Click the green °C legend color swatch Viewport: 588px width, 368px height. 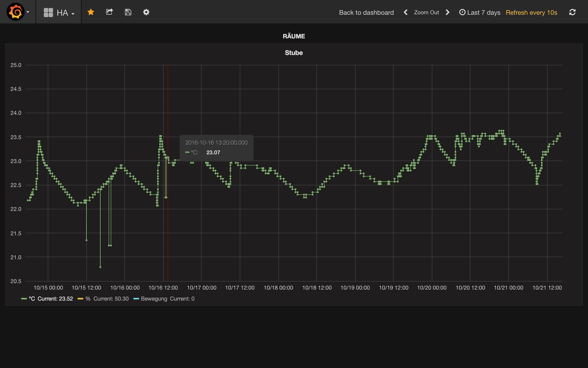[24, 299]
